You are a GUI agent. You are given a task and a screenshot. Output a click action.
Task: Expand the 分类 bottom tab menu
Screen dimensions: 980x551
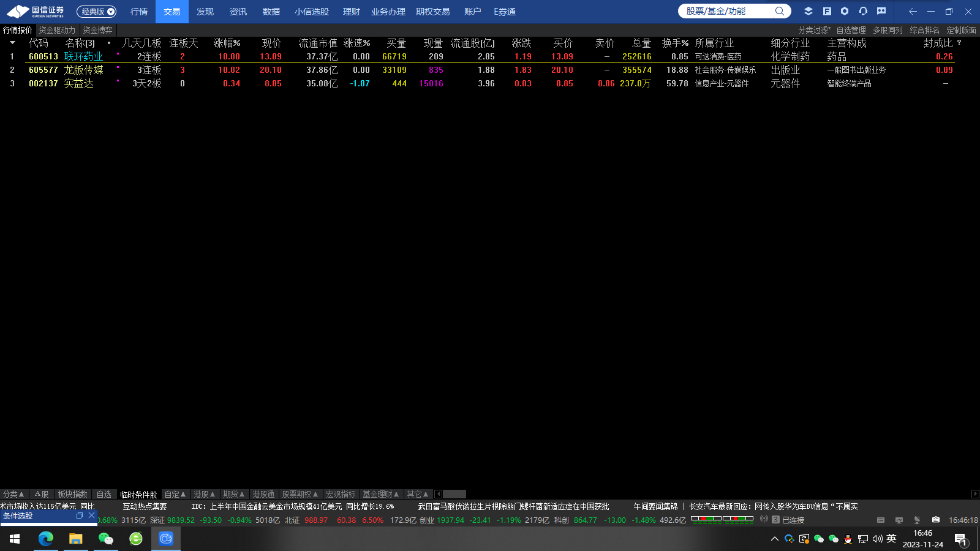pos(13,494)
